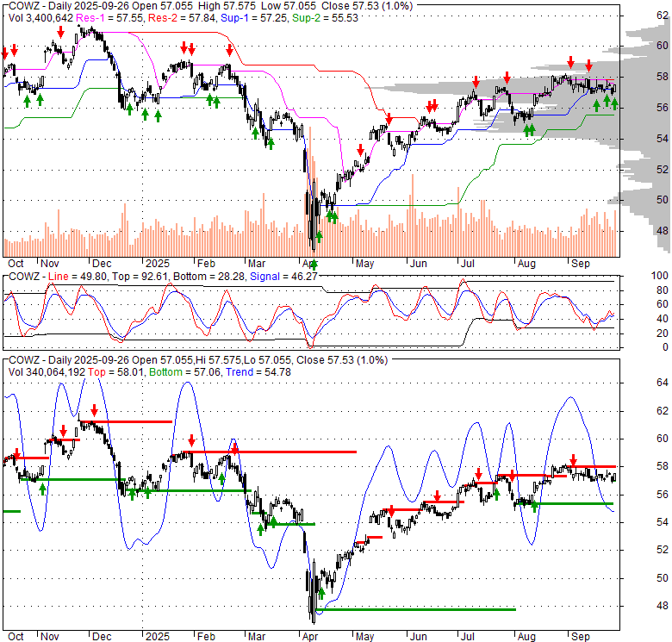Click the 2025 label on bottom chart axis
This screenshot has width=672, height=642.
(158, 637)
